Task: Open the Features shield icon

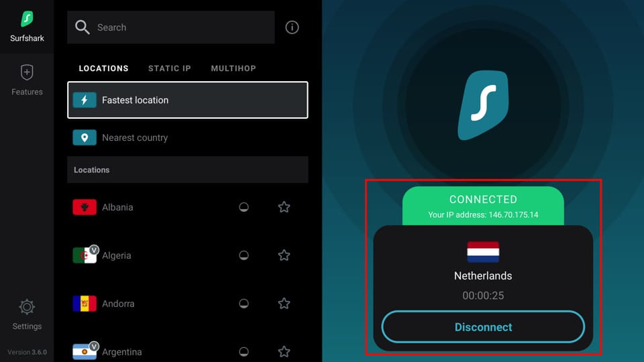Action: pyautogui.click(x=27, y=72)
